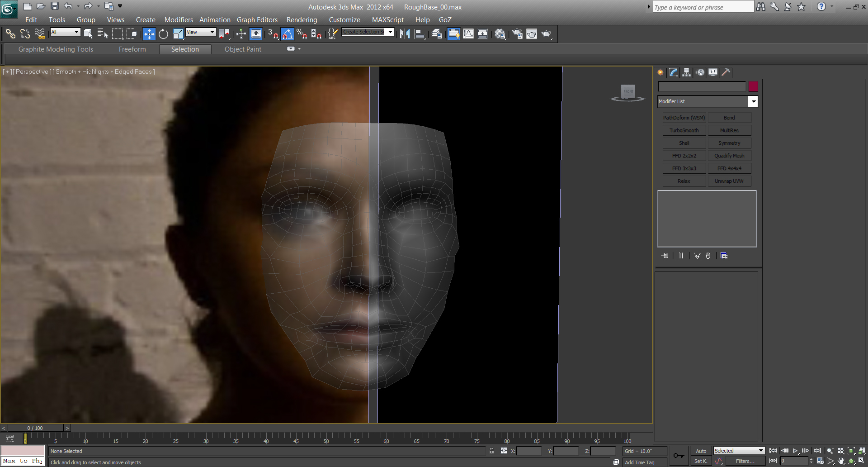Open the ribbon display options dropdown

[x=299, y=49]
